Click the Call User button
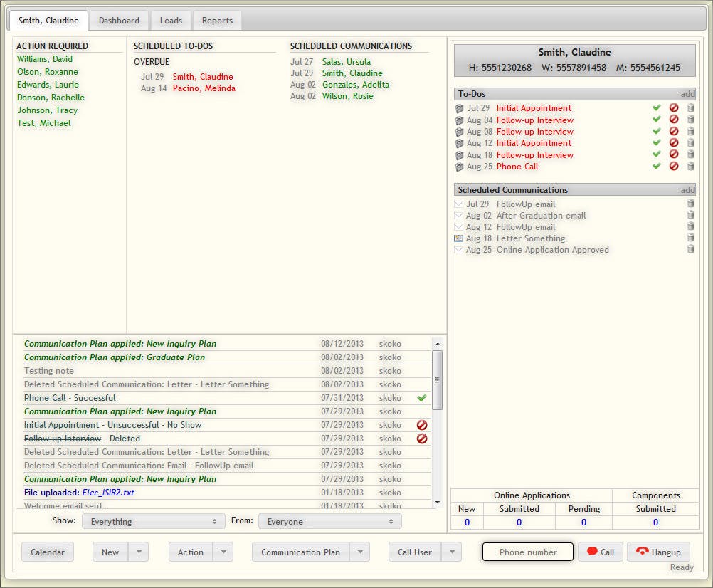The width and height of the screenshot is (713, 588). tap(415, 552)
